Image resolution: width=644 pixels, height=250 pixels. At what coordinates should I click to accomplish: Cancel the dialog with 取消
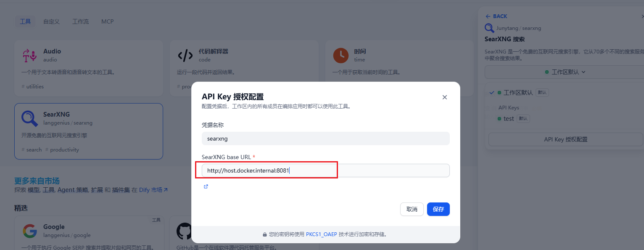click(x=412, y=209)
